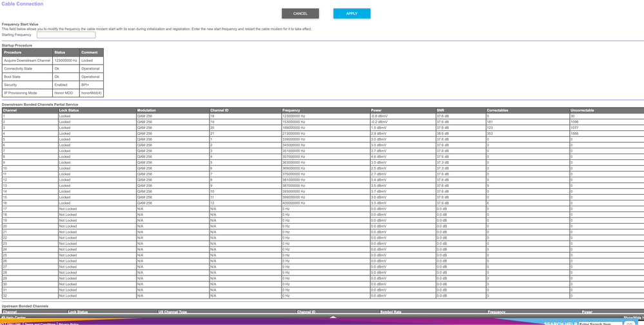Click the 4.6 dBmV power value
The width and height of the screenshot is (644, 325).
(378, 157)
